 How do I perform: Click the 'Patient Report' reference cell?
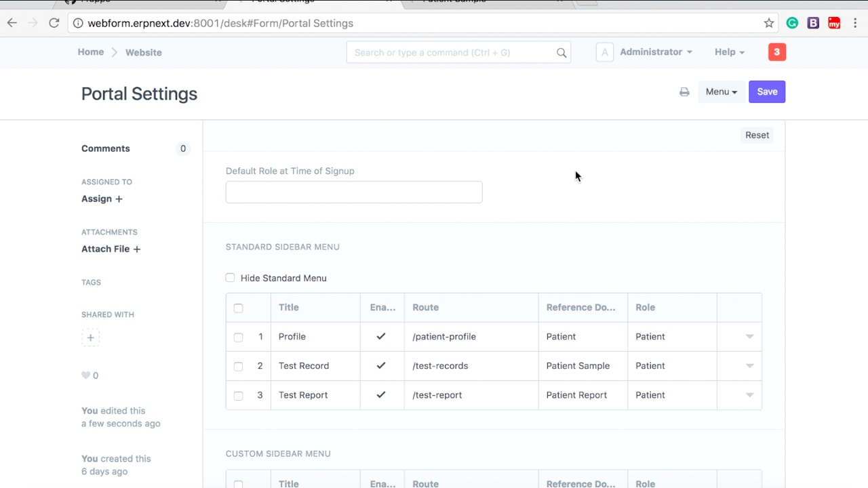pos(583,394)
